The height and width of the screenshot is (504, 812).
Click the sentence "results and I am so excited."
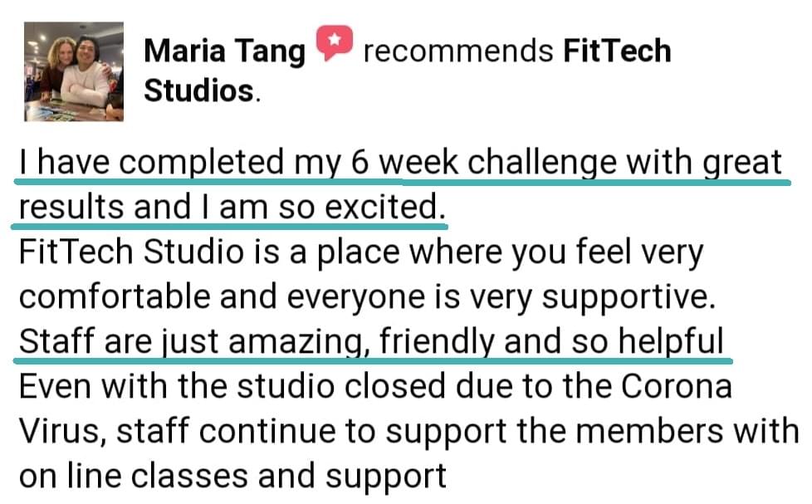tap(232, 207)
